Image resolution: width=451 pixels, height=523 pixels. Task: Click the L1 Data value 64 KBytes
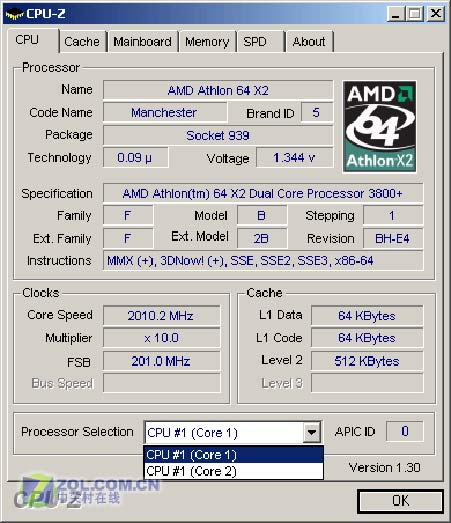pos(367,315)
